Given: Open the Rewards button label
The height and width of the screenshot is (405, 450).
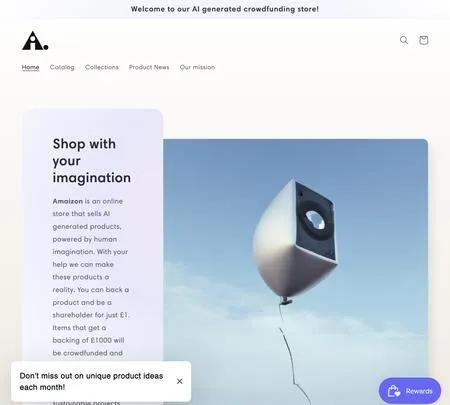Looking at the screenshot, I should click(419, 391).
